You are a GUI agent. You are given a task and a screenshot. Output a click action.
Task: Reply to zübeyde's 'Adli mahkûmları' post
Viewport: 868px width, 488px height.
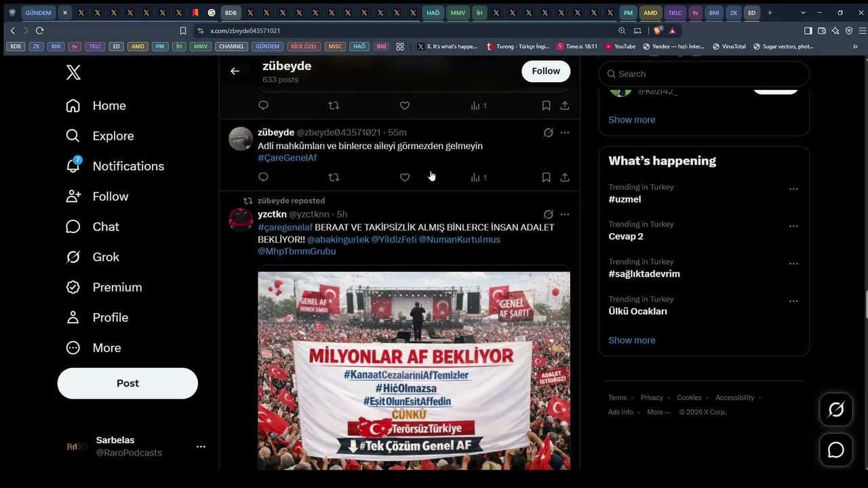[264, 178]
